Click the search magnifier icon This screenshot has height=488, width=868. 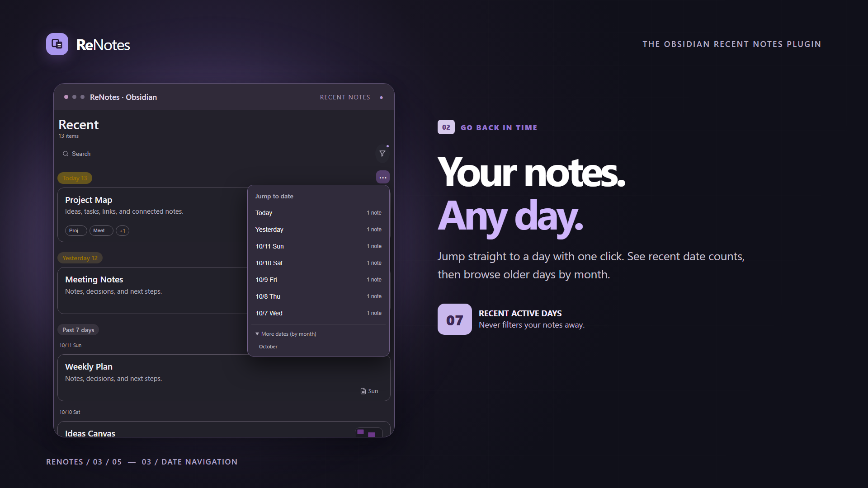(66, 154)
